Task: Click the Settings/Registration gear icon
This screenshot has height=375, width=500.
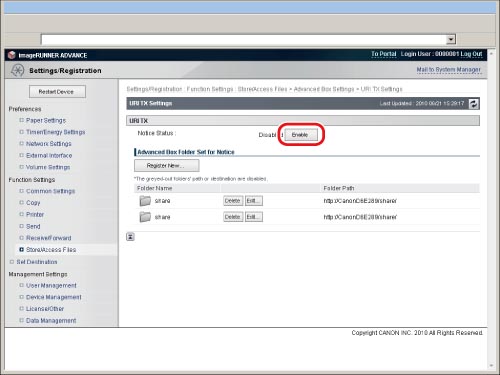Action: 17,70
